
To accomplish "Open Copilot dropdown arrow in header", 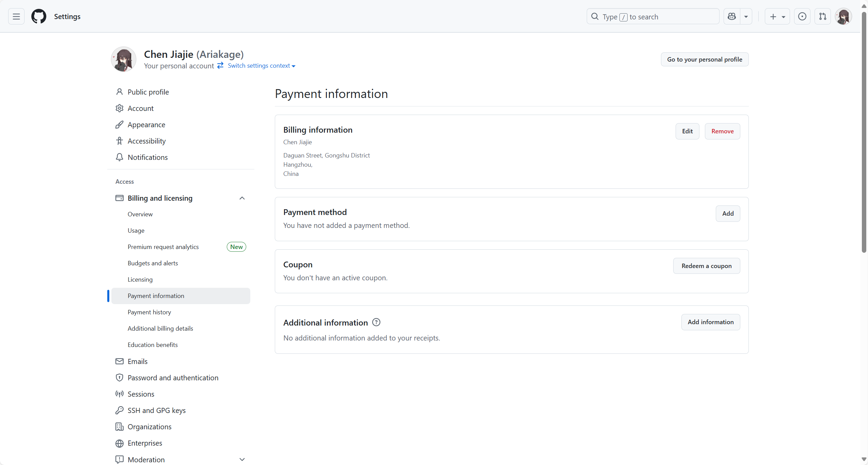I will coord(746,16).
